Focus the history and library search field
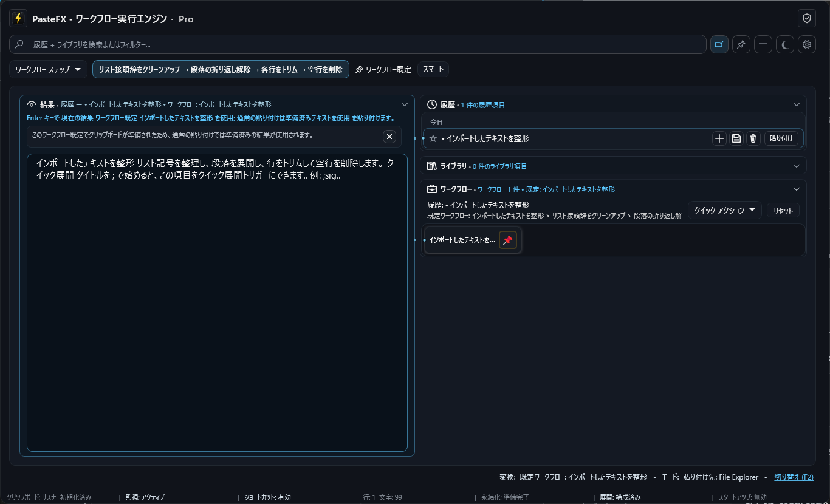Screen dimensions: 830x504 (358, 44)
